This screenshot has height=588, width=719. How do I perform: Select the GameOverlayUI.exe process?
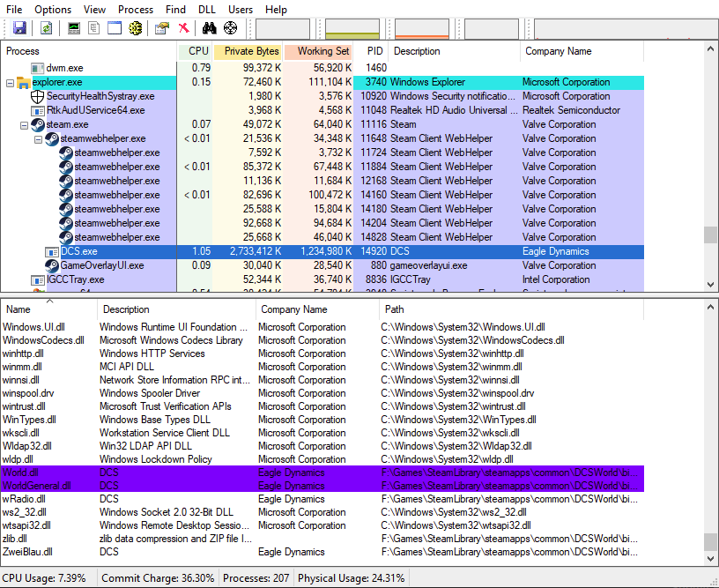322,266
